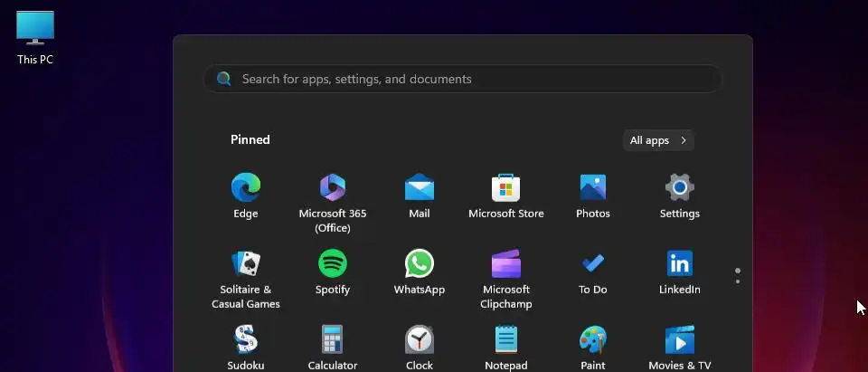This screenshot has width=868, height=372.
Task: Launch the Photos app
Action: [x=593, y=196]
